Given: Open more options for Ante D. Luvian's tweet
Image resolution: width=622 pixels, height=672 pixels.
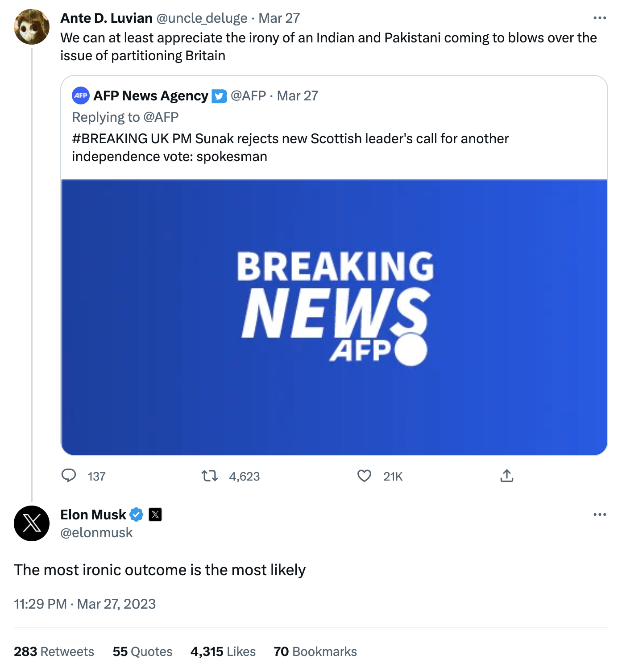Looking at the screenshot, I should pos(599,18).
